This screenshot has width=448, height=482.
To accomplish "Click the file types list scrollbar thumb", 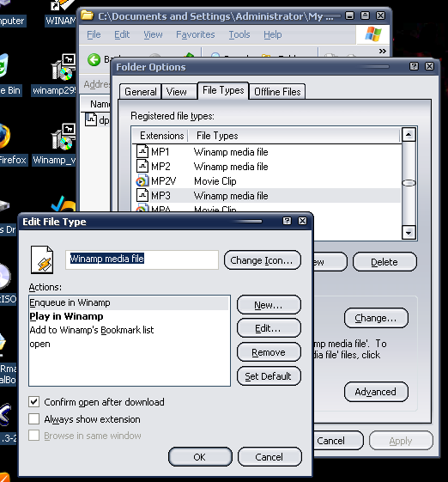I will [409, 183].
